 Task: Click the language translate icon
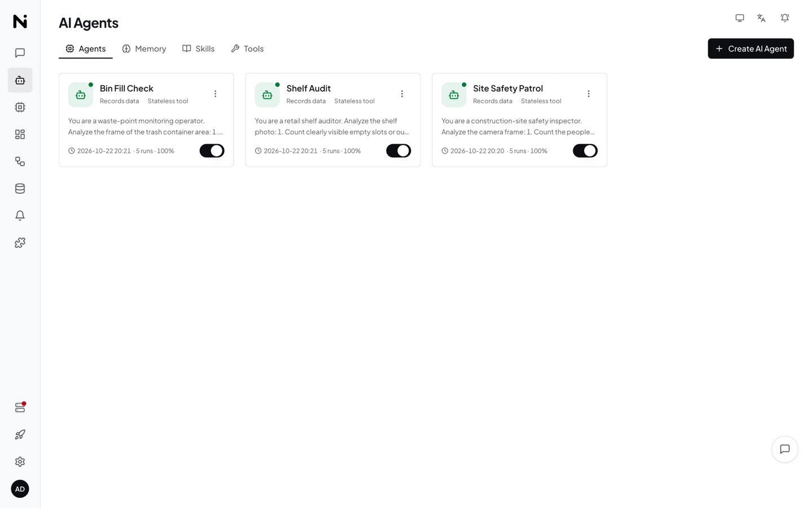click(x=761, y=18)
